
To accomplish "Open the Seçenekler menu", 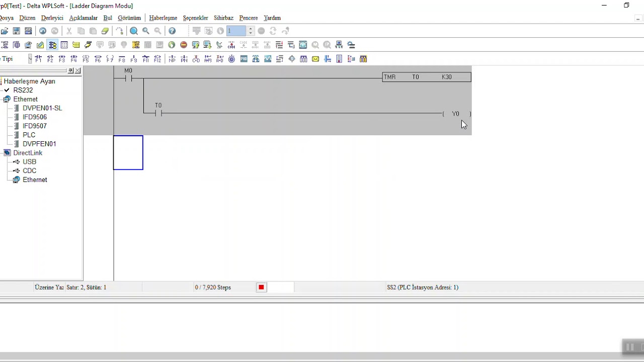I will 196,18.
